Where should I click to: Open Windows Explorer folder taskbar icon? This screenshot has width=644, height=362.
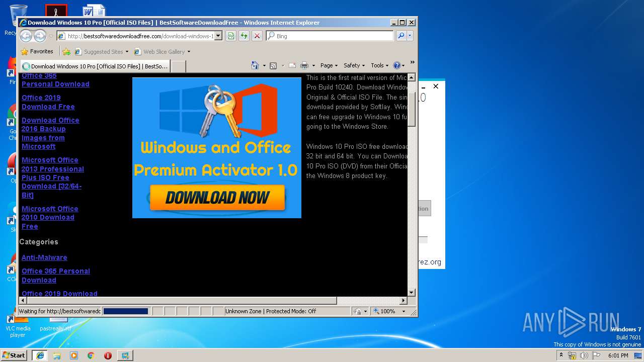click(x=57, y=355)
